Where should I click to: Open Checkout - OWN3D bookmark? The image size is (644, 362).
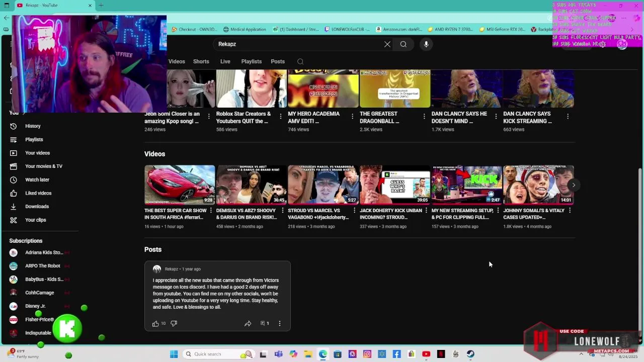194,30
